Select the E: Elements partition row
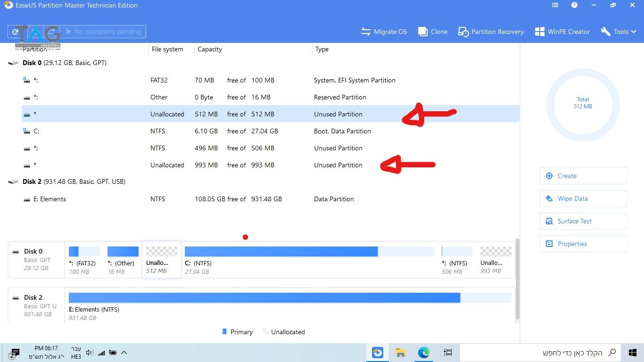Image resolution: width=644 pixels, height=362 pixels. pyautogui.click(x=271, y=199)
